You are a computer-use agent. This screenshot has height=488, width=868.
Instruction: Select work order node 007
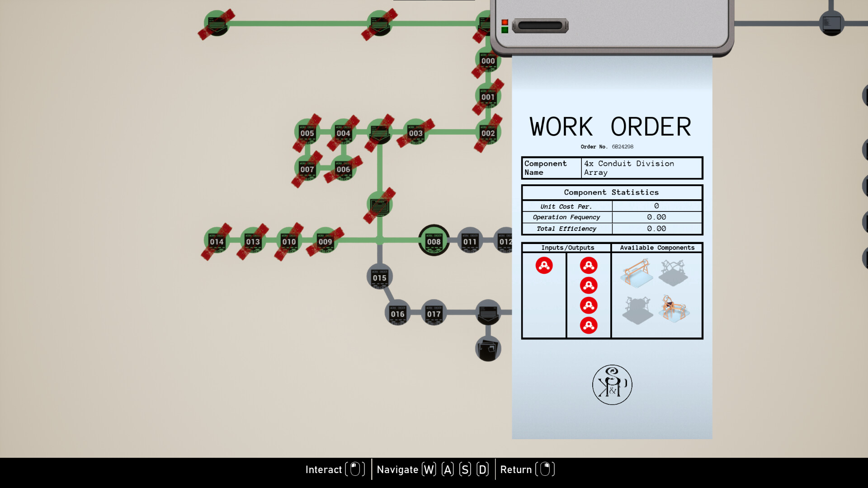307,169
